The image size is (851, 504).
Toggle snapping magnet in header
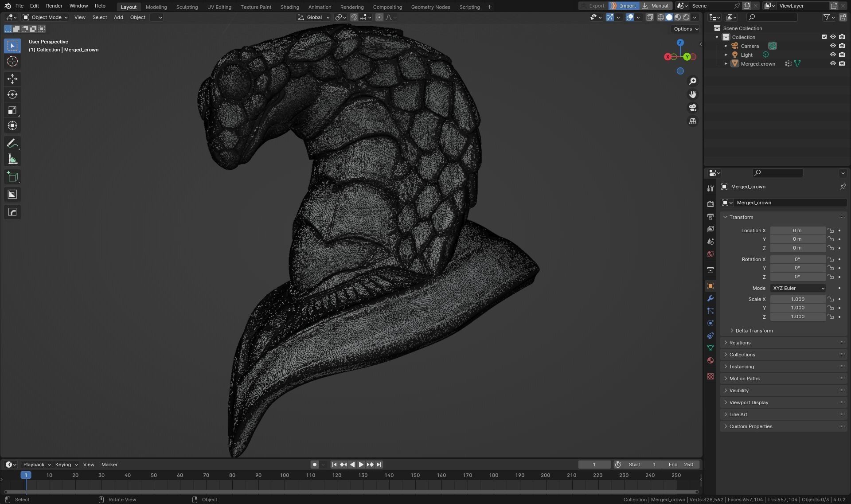point(354,17)
